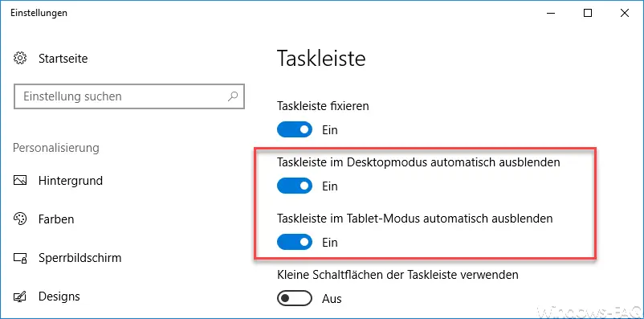Select Sperrbildschirm in the sidebar
The width and height of the screenshot is (644, 319).
point(80,258)
